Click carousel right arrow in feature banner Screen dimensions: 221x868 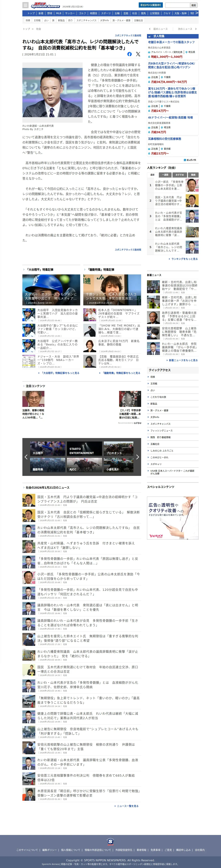click(138, 457)
